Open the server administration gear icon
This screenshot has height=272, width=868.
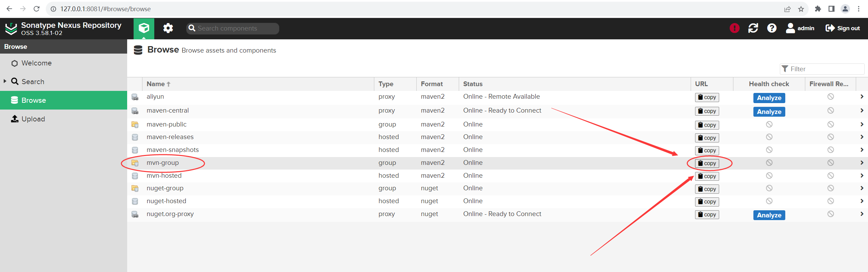click(168, 28)
